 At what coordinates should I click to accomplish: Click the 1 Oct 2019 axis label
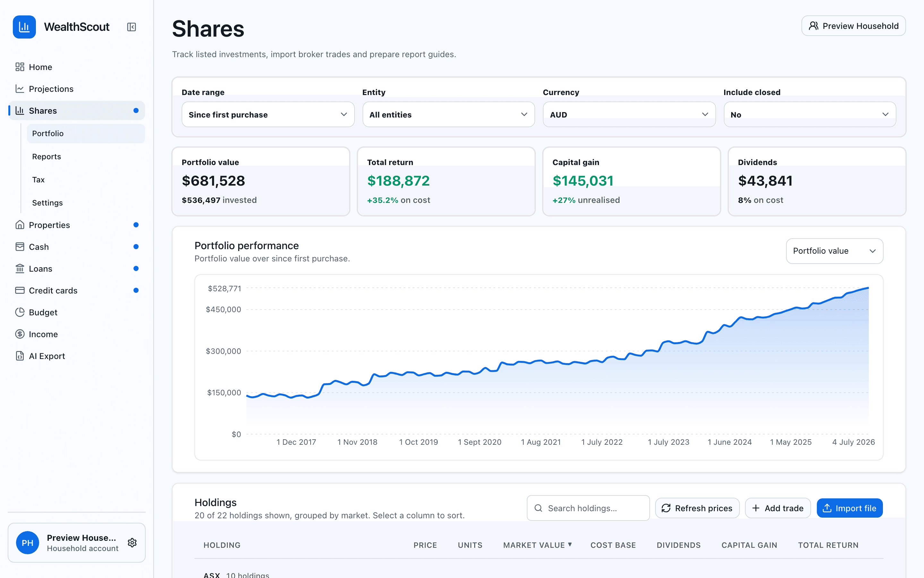(418, 442)
